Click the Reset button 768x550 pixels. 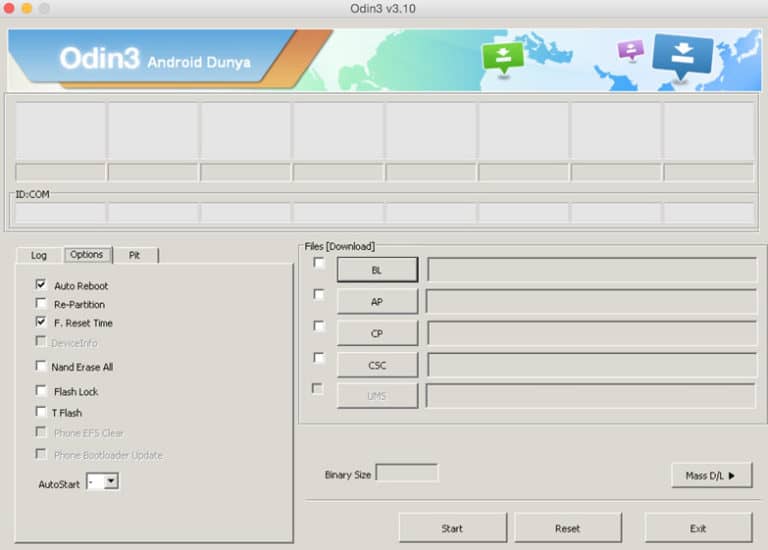tap(567, 528)
